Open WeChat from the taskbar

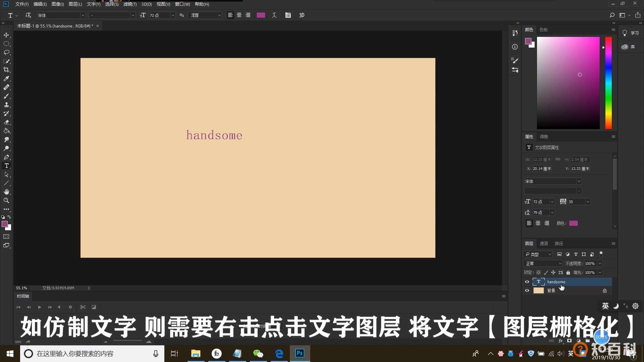tap(258, 354)
